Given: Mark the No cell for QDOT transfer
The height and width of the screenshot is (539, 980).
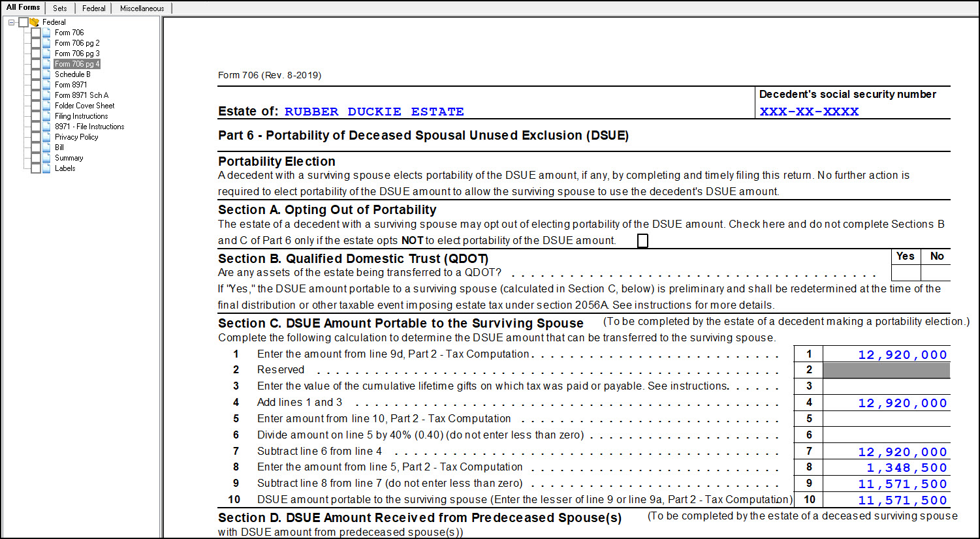Looking at the screenshot, I should (936, 272).
